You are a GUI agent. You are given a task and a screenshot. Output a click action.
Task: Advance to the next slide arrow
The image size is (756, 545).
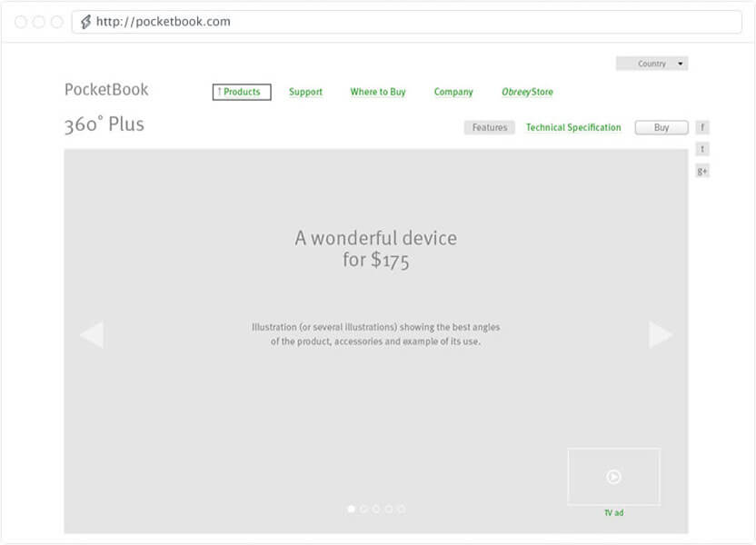click(661, 334)
